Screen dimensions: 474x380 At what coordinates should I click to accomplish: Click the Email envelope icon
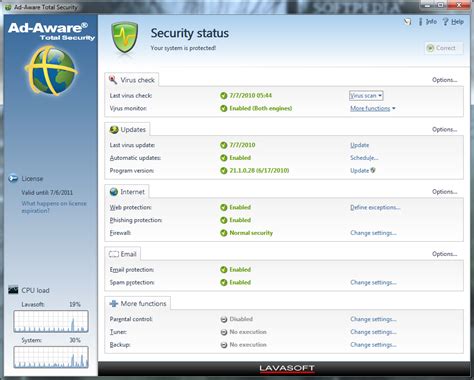[x=114, y=254]
